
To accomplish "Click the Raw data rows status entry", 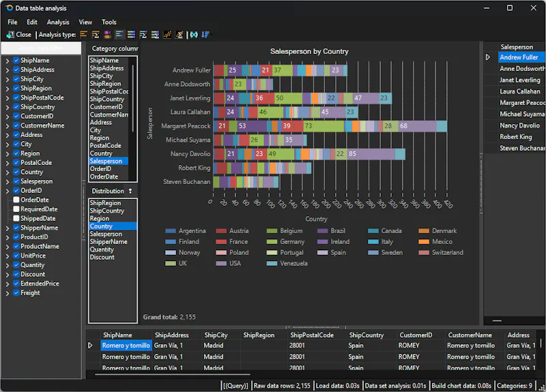I will tap(282, 385).
